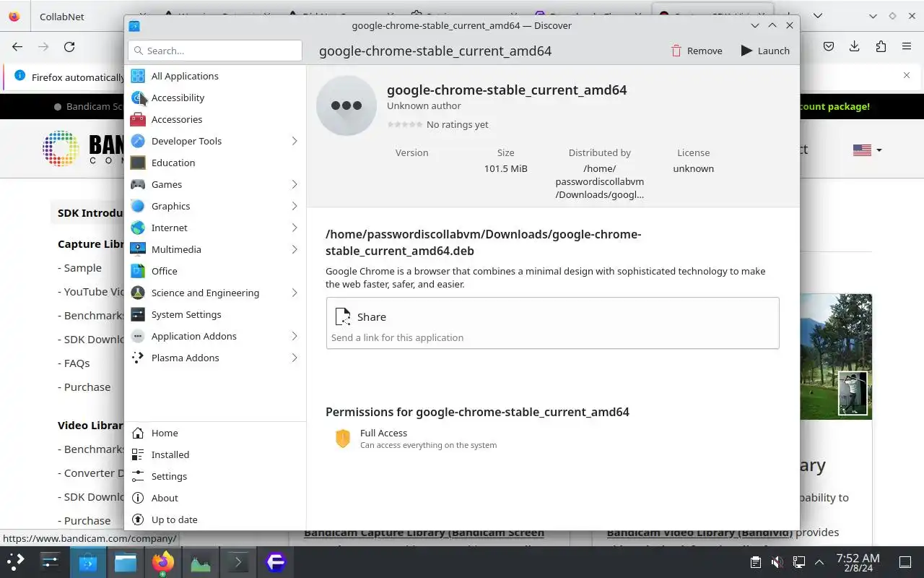This screenshot has height=578, width=924.
Task: Open the Accessories category
Action: pyautogui.click(x=215, y=119)
